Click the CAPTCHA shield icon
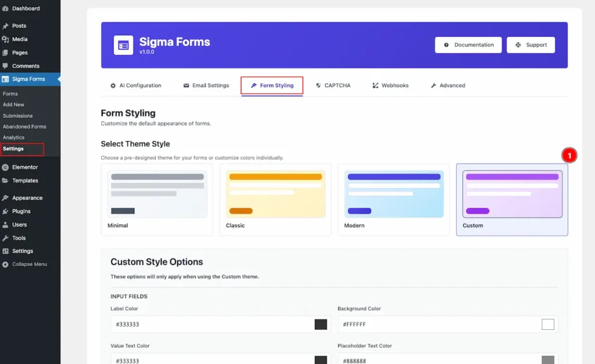Screen dimensions: 595x364 (318, 86)
